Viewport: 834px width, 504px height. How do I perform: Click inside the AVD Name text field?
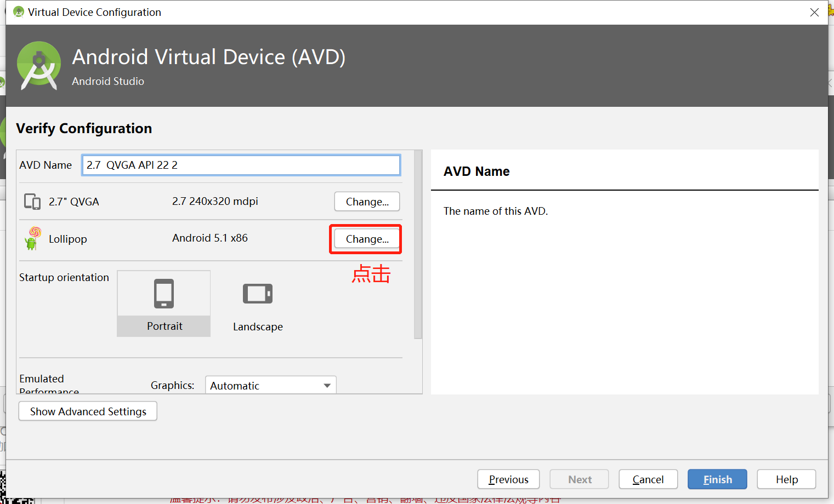pyautogui.click(x=241, y=165)
